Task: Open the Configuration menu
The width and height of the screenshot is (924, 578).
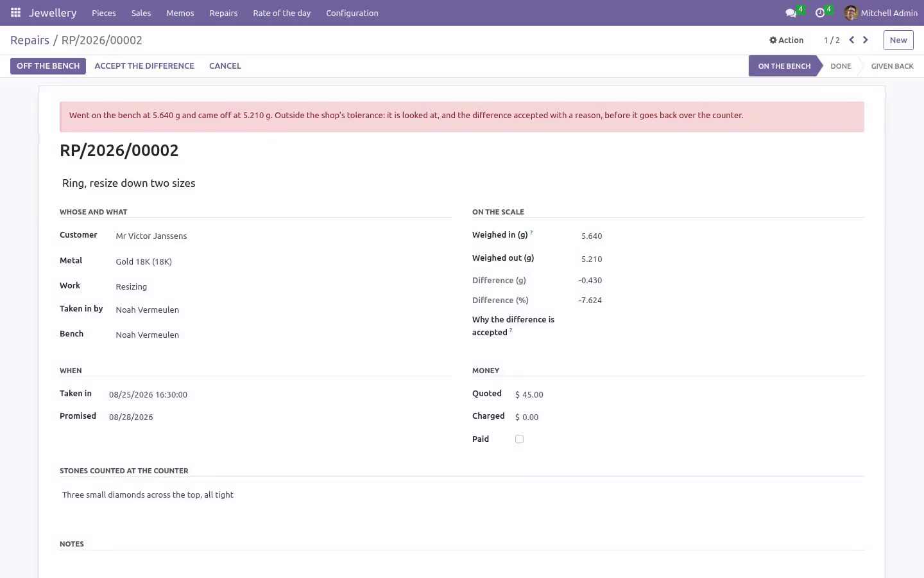Action: (x=352, y=13)
